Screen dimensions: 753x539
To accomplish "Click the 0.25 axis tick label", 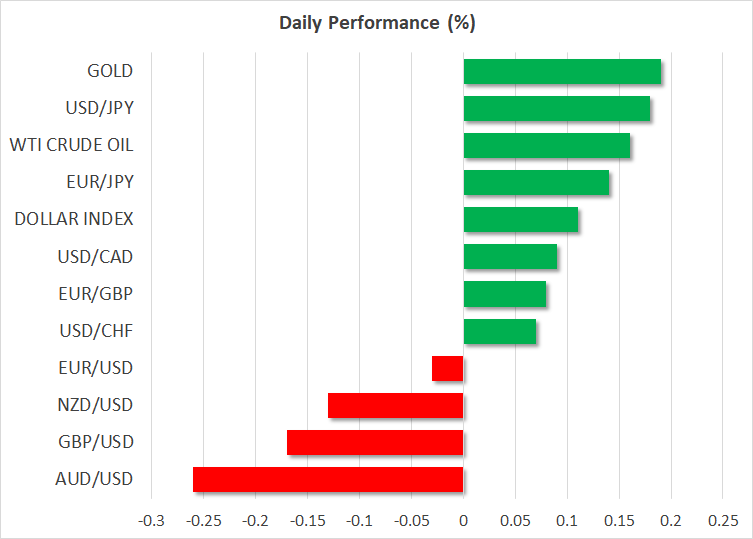I will (722, 521).
